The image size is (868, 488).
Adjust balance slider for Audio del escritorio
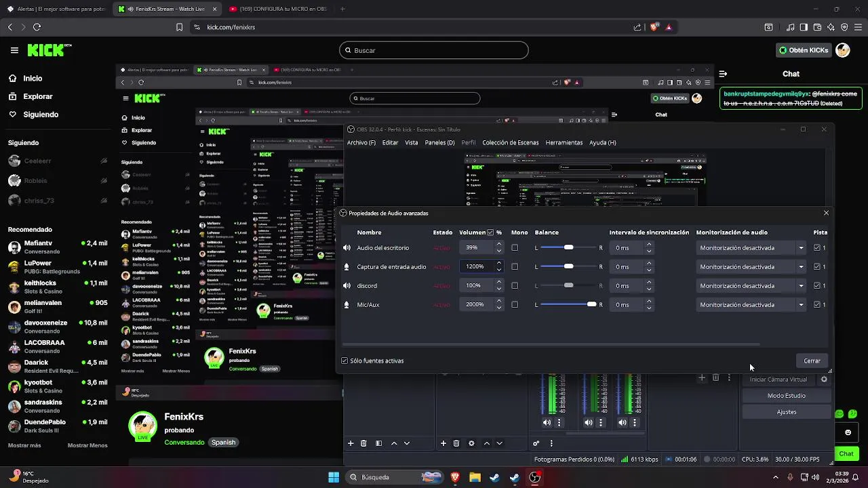coord(567,248)
